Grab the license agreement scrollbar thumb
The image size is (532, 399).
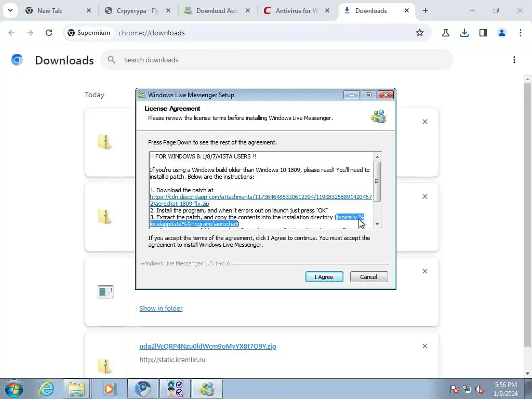pyautogui.click(x=377, y=181)
